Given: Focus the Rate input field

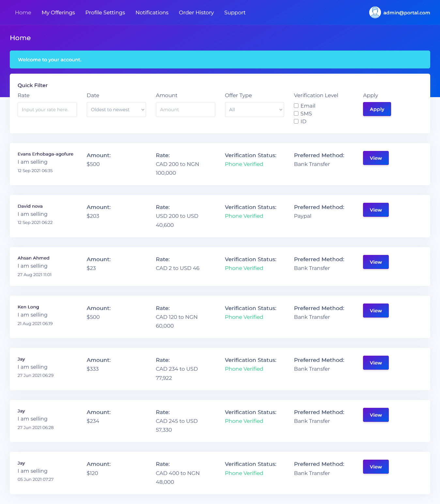Looking at the screenshot, I should (x=47, y=110).
